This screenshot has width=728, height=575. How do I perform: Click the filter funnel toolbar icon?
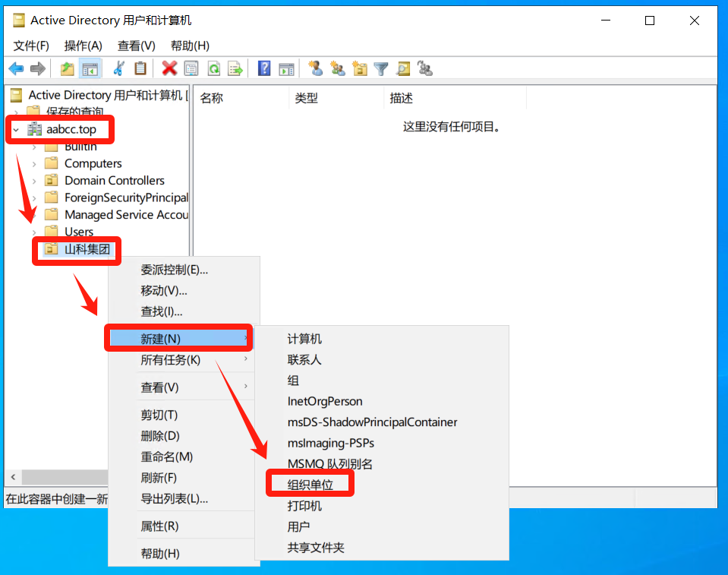point(381,69)
